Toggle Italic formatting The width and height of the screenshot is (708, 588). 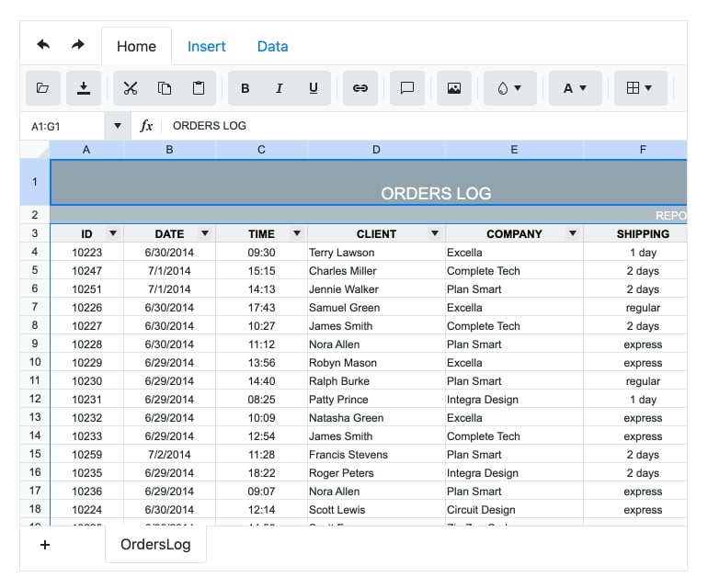click(x=280, y=88)
